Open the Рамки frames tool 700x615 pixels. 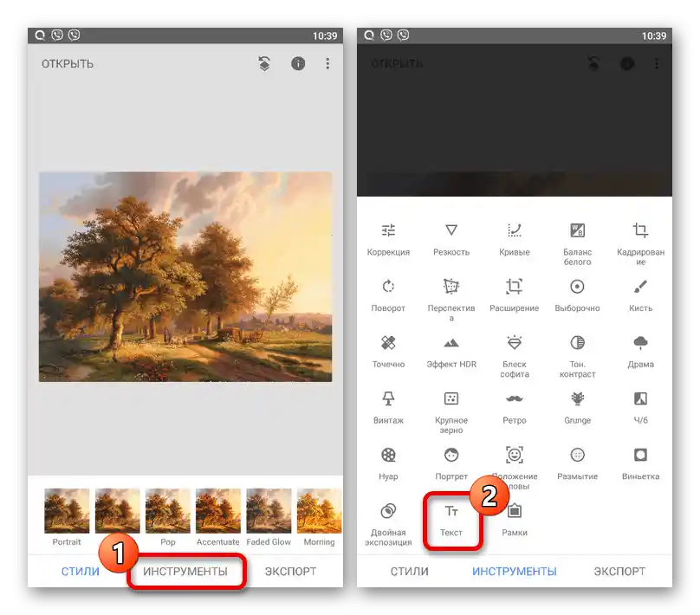515,520
